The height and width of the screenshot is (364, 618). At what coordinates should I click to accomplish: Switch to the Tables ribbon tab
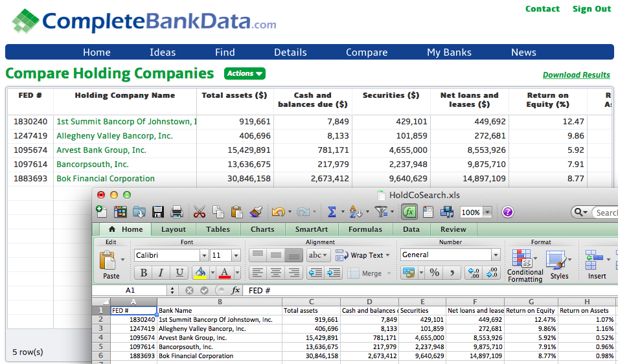coord(218,229)
